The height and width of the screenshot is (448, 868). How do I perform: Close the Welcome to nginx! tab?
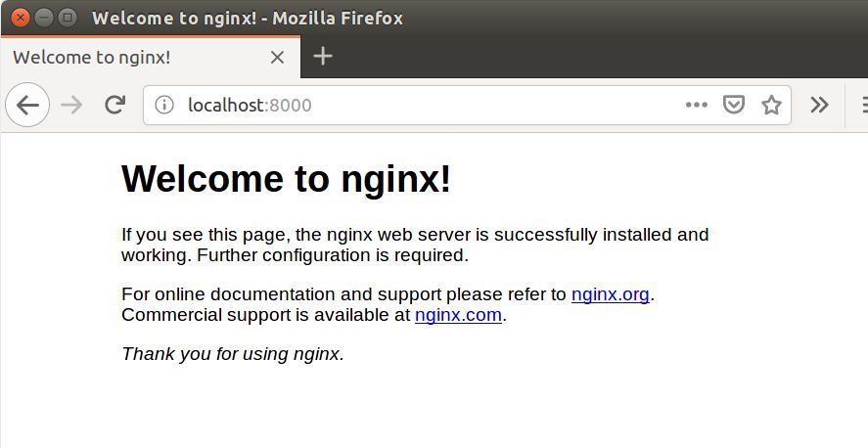point(277,57)
